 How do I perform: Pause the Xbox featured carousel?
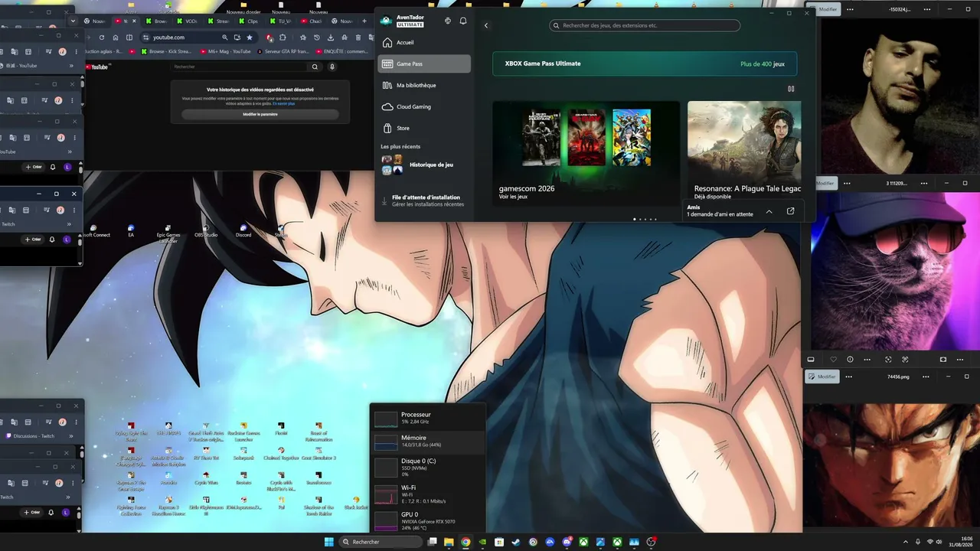pos(791,89)
